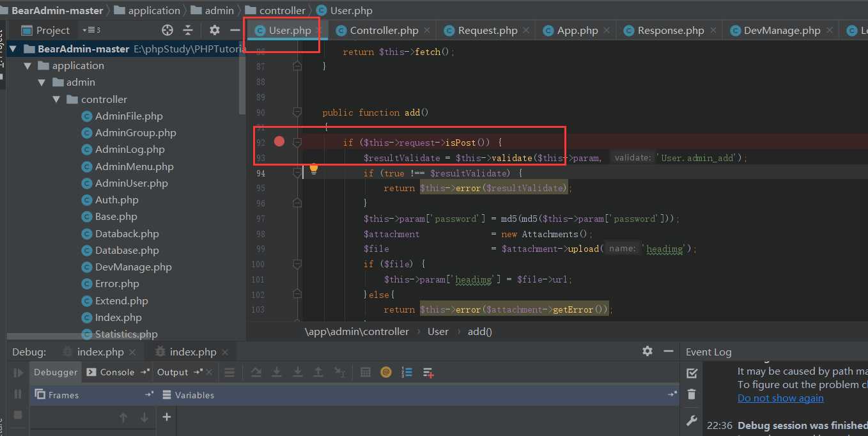
Task: Open Project panel settings gear
Action: (x=215, y=30)
